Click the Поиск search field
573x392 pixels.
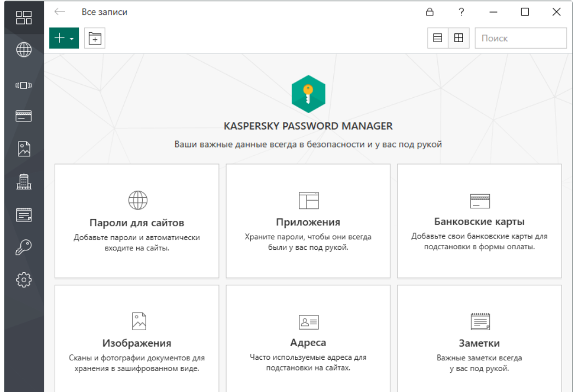[x=521, y=38]
